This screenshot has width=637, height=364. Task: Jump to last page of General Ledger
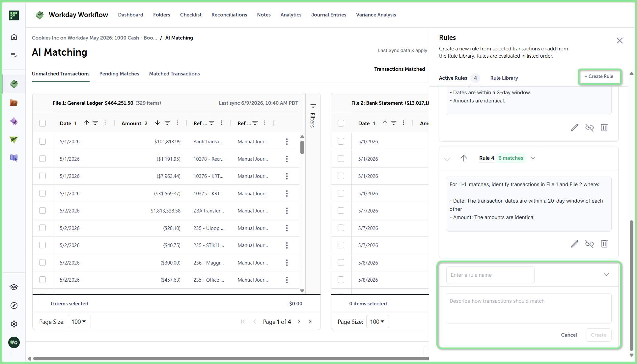pyautogui.click(x=311, y=322)
